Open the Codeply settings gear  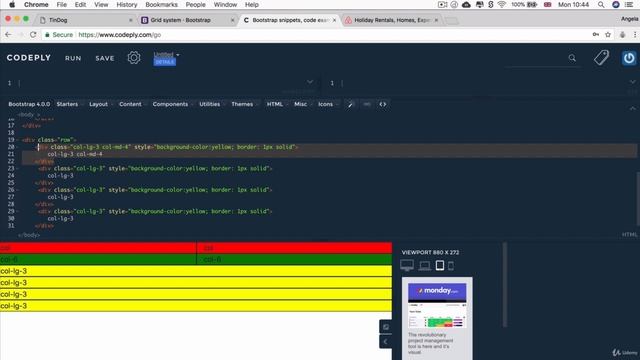point(134,58)
